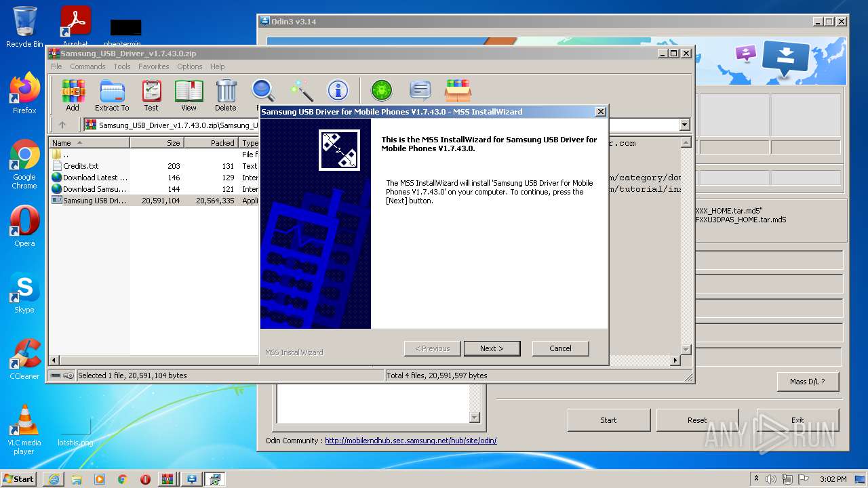Click the Exit button in Odin3
The height and width of the screenshot is (488, 868).
coord(797,420)
